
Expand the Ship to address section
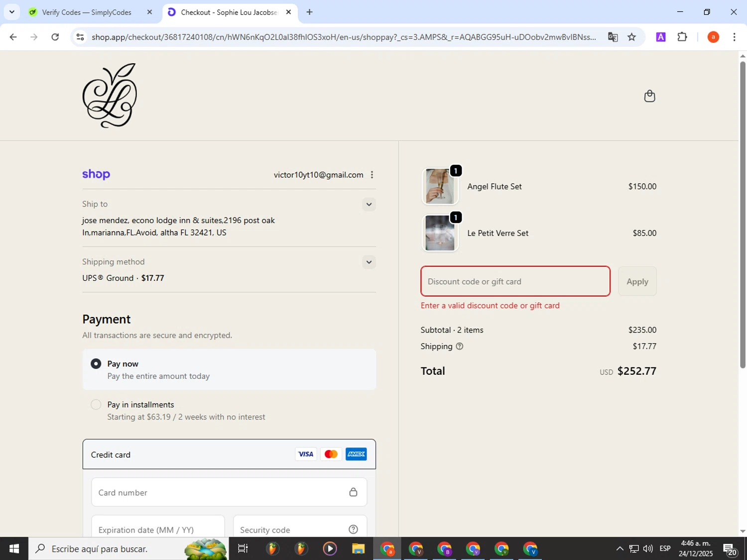tap(369, 204)
